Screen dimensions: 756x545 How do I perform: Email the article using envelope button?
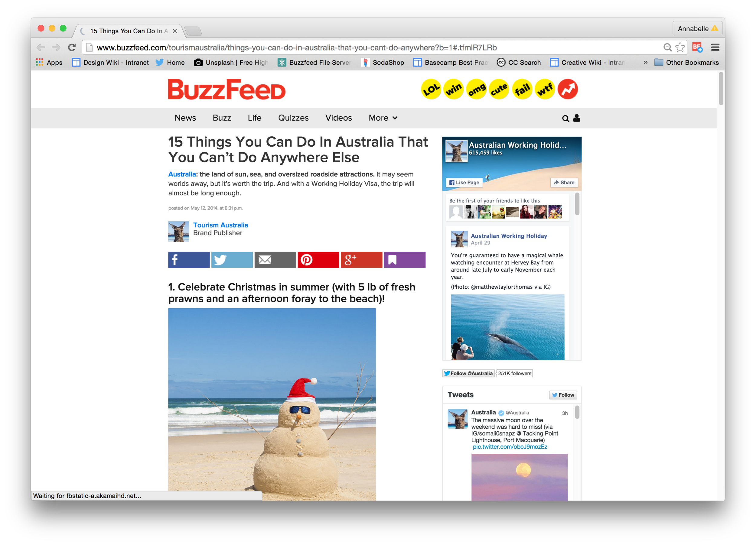click(x=275, y=260)
